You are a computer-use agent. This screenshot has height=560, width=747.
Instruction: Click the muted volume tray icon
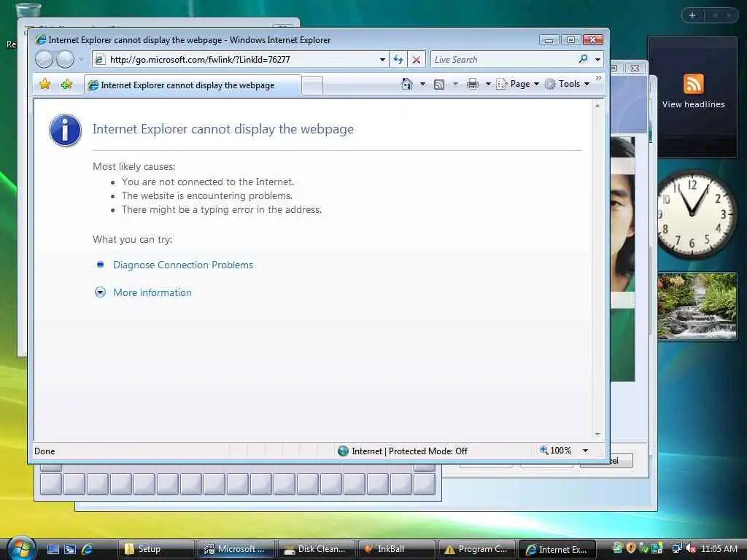[x=690, y=548]
